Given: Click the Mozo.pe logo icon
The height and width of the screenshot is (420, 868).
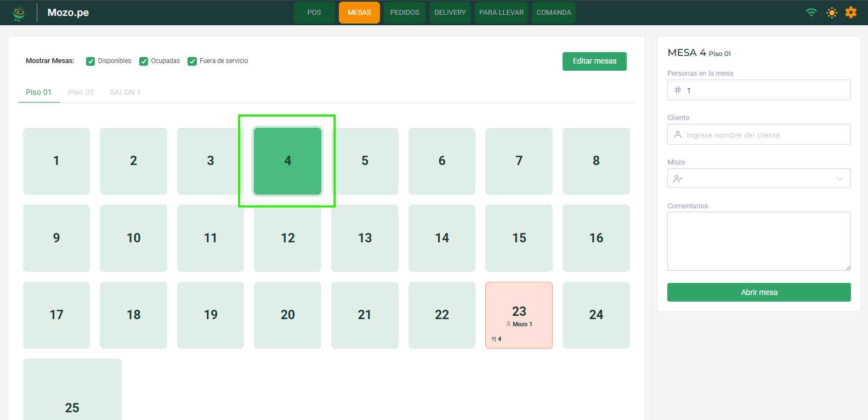Looking at the screenshot, I should [x=19, y=13].
